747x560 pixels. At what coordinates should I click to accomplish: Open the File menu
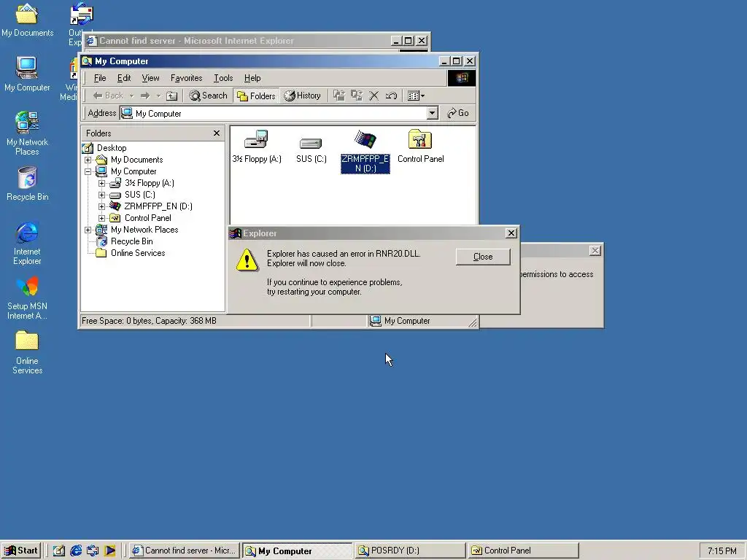pos(99,78)
